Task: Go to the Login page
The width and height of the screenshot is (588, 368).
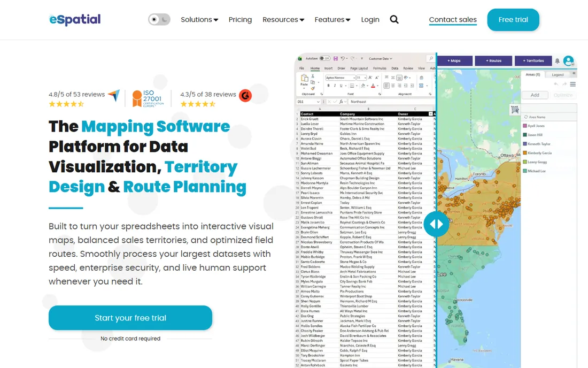Action: [x=370, y=19]
